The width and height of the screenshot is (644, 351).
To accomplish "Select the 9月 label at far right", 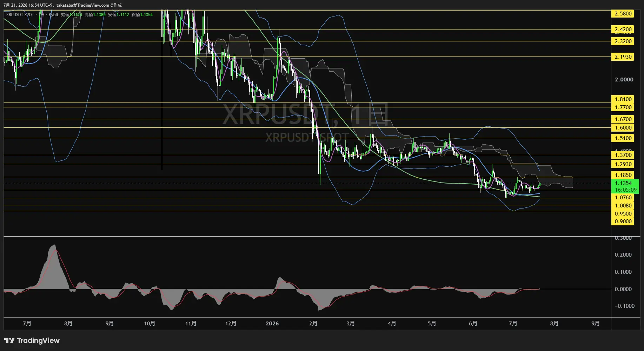I will [595, 323].
